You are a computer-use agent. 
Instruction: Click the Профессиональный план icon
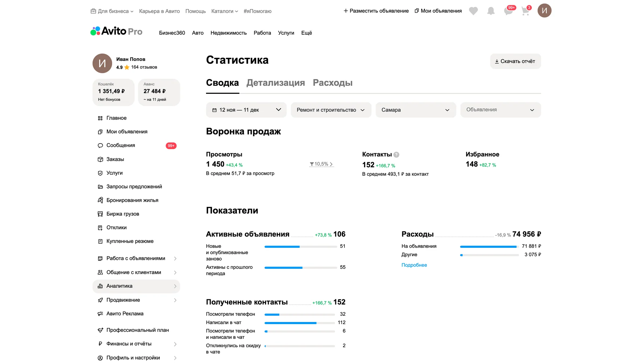point(100,330)
